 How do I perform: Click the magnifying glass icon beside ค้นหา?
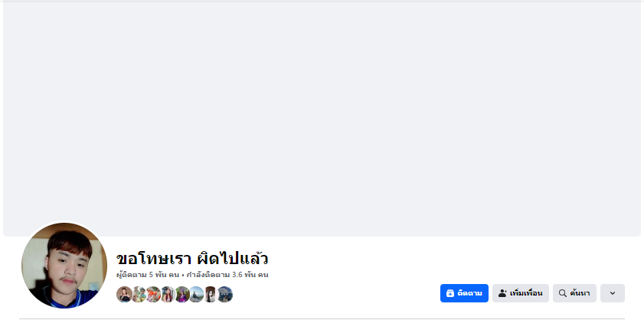coord(563,293)
